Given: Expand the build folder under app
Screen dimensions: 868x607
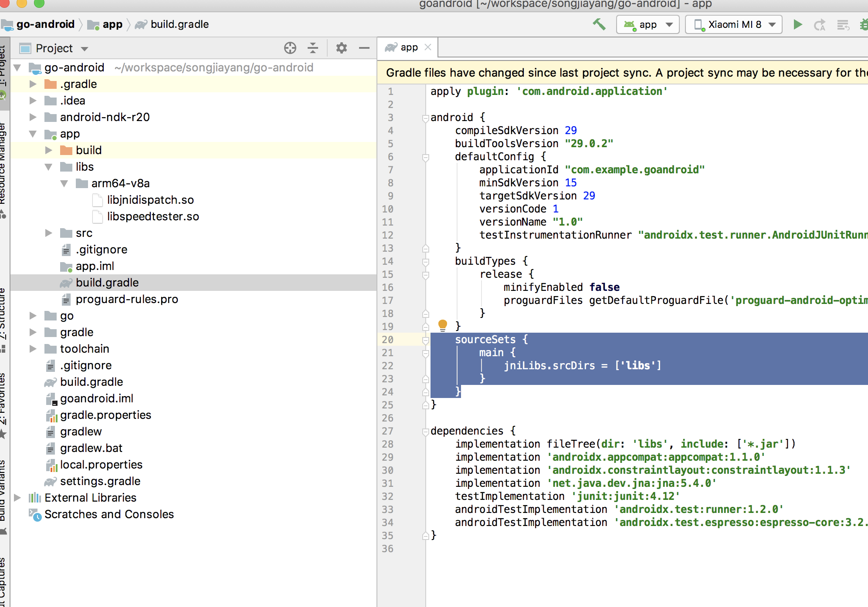Looking at the screenshot, I should pos(49,150).
